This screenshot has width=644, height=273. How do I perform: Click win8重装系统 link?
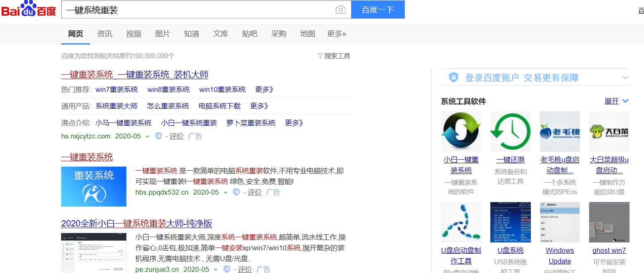click(169, 89)
